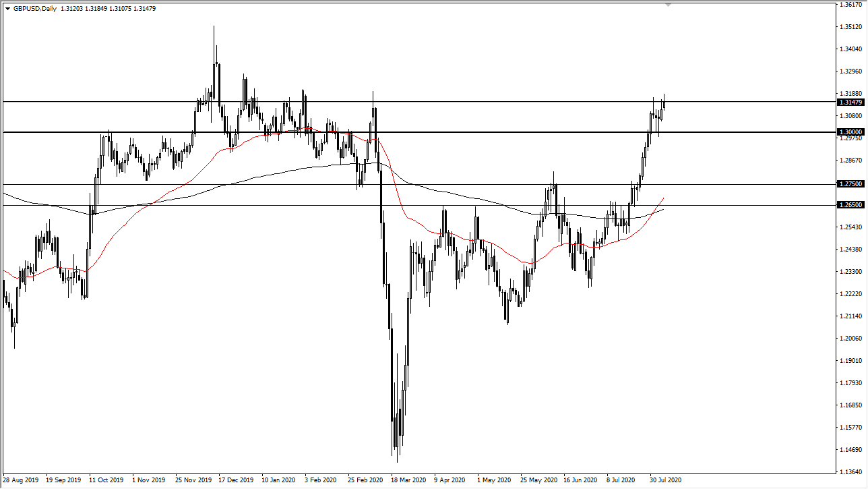
Task: Click the GBPUSD,Daily chart title label
Action: (35, 8)
